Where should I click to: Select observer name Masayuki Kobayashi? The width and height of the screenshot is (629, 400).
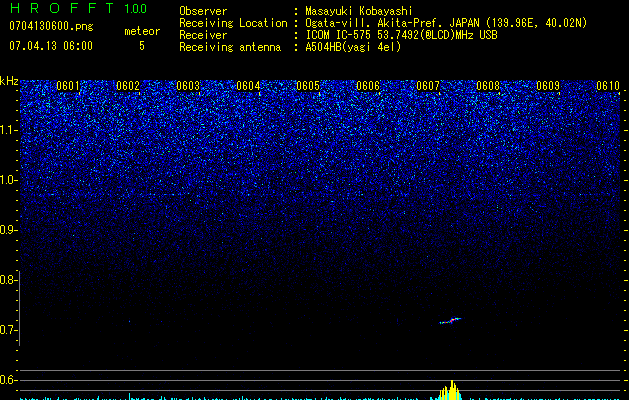click(x=359, y=11)
